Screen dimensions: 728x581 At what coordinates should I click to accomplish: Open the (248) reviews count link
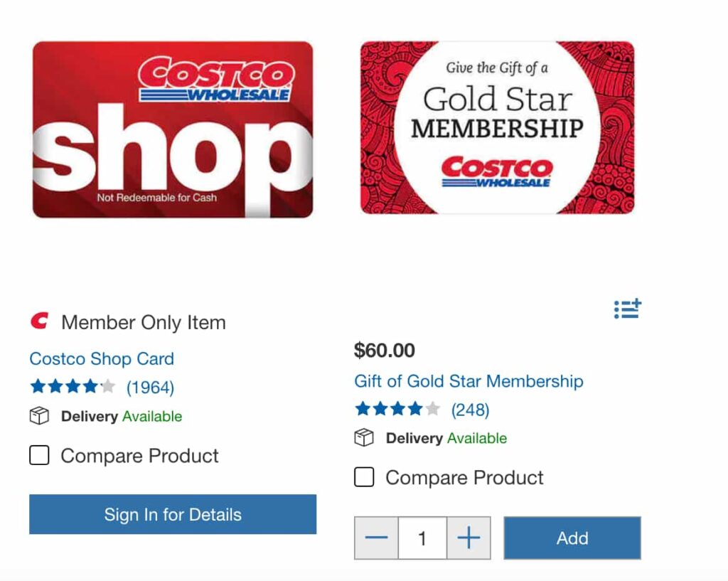(x=471, y=410)
